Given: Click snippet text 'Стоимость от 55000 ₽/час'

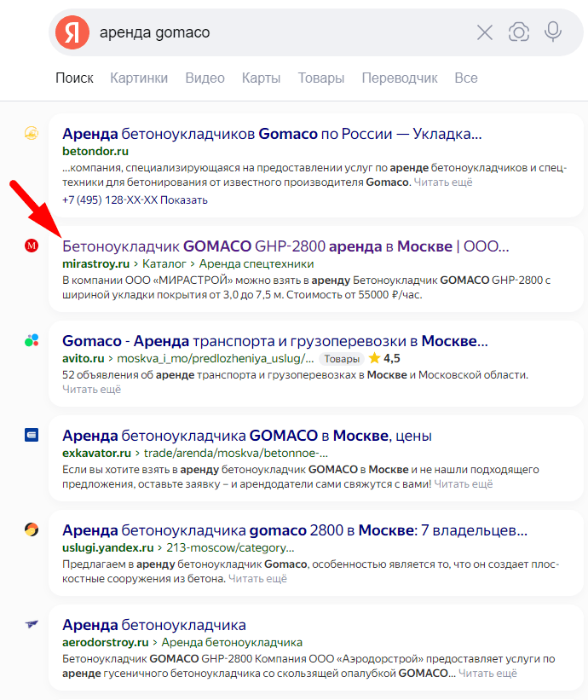Looking at the screenshot, I should (354, 295).
